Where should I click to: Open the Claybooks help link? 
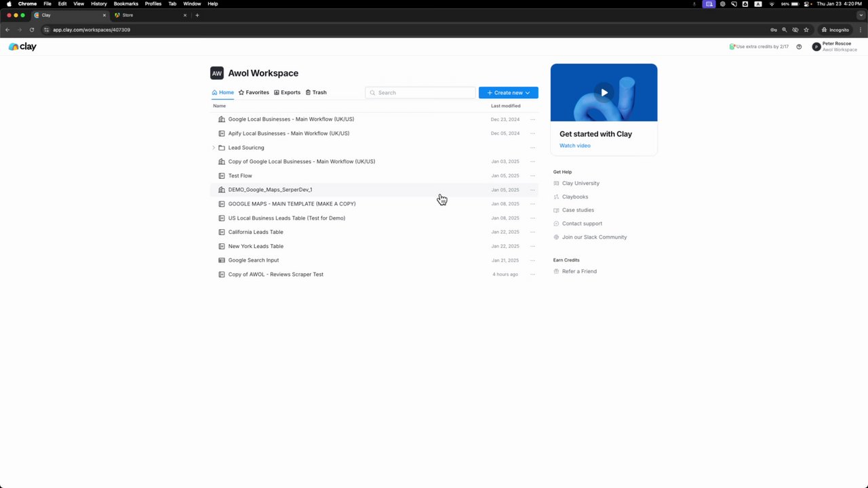(x=575, y=197)
